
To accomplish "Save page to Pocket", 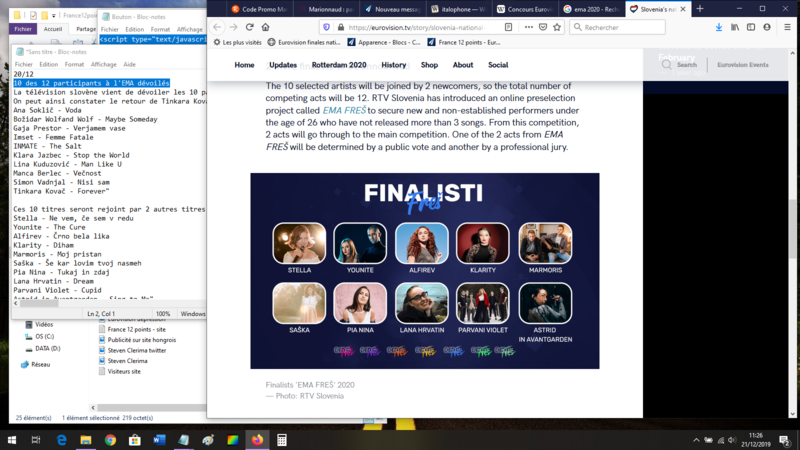I will (x=543, y=27).
